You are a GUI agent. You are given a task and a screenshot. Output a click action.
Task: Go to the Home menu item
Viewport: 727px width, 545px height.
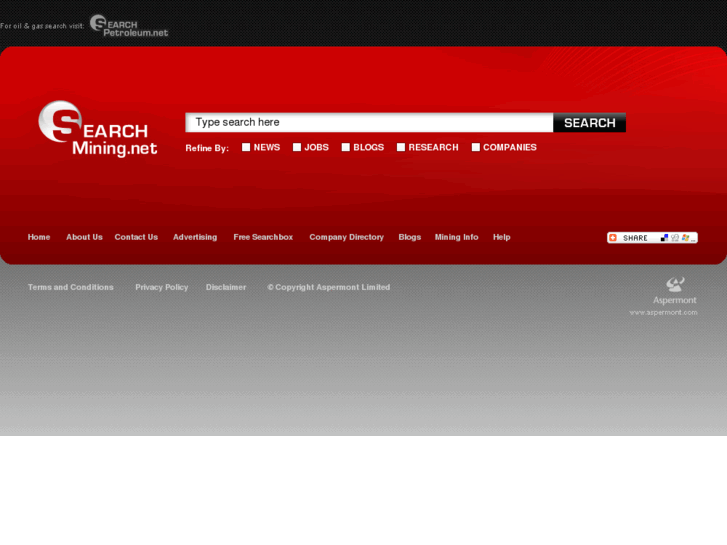tap(39, 237)
